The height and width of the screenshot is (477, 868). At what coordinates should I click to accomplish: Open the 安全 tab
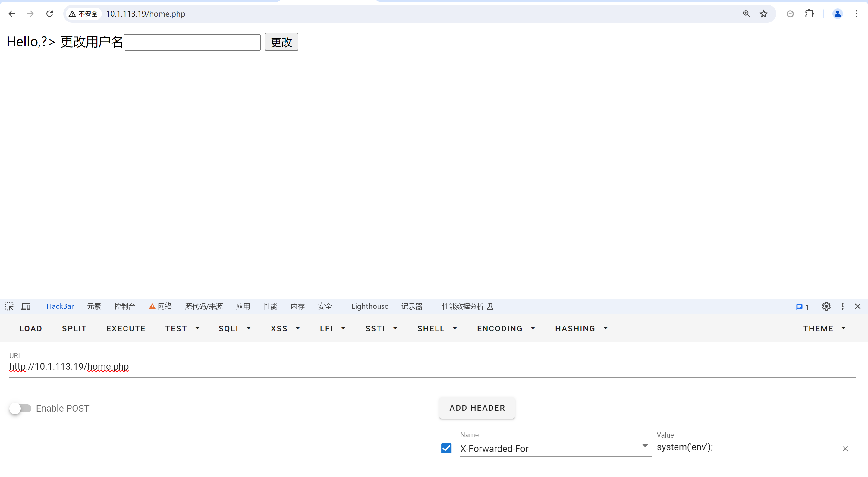(x=325, y=306)
